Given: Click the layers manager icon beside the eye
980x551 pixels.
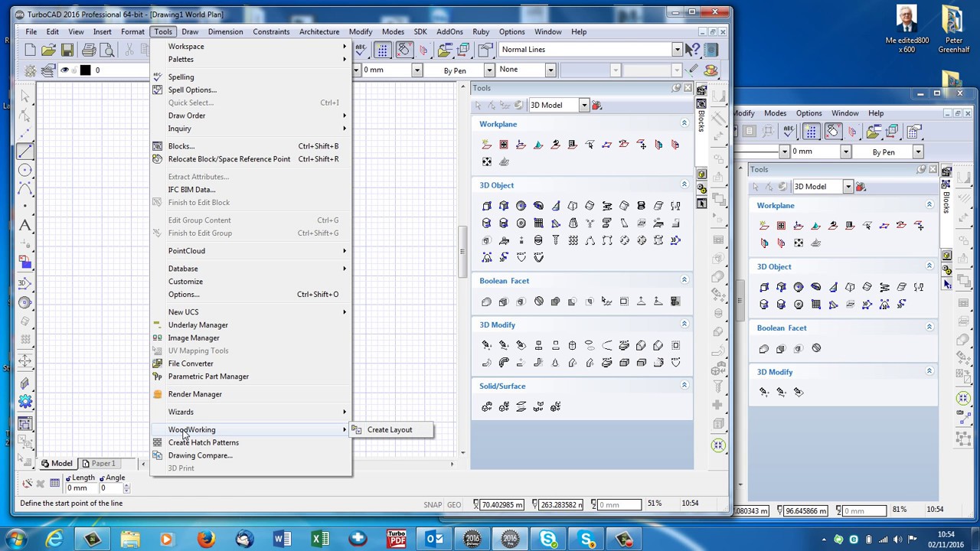Looking at the screenshot, I should tap(47, 70).
